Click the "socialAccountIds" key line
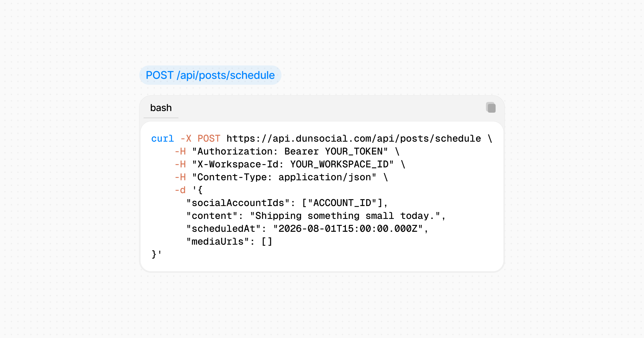 click(x=287, y=203)
